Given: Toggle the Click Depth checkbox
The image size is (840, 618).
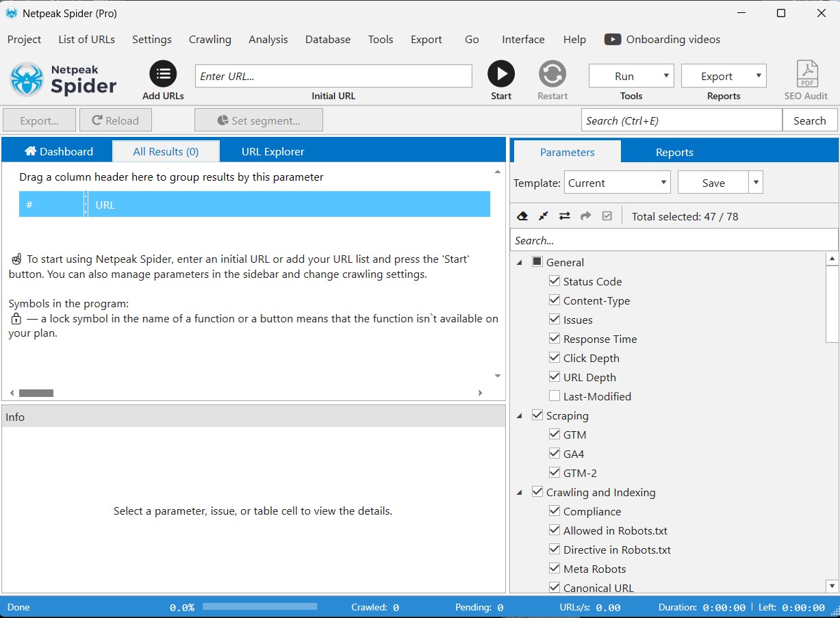Looking at the screenshot, I should click(555, 358).
